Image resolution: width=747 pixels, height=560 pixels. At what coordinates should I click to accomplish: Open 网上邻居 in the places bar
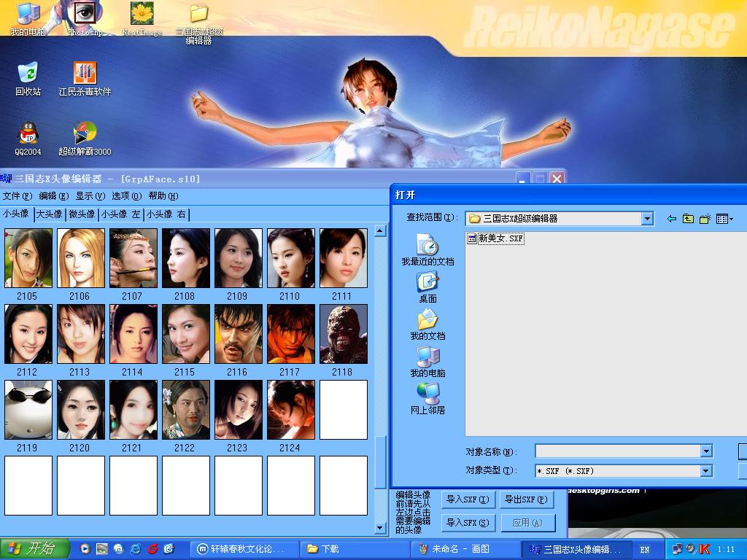[427, 398]
